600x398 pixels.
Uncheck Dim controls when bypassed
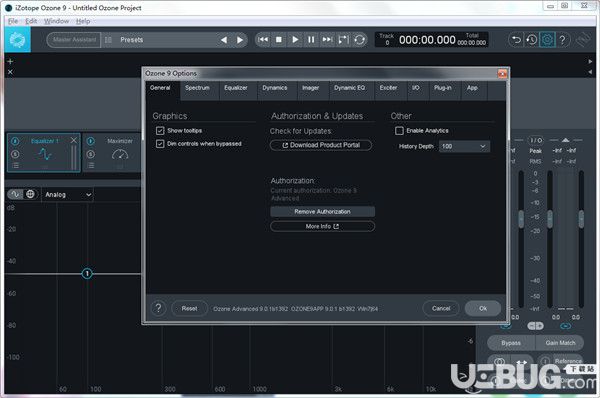coord(160,144)
